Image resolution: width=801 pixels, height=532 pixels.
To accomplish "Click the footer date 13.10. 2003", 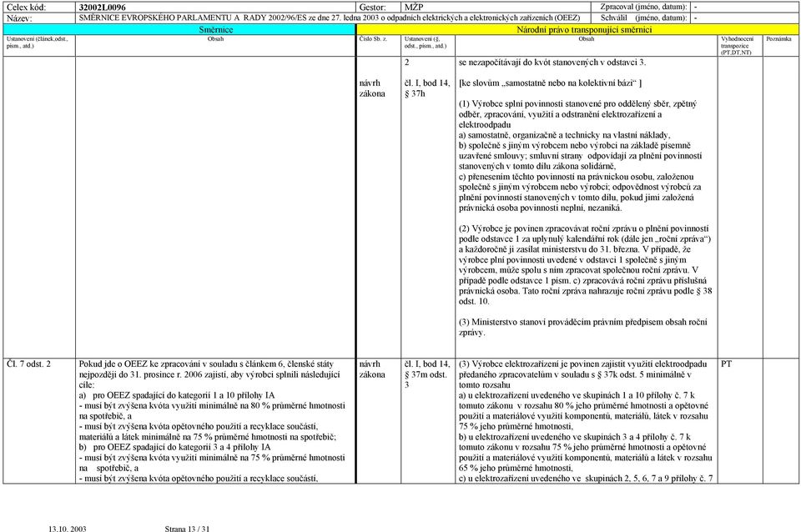I will (68, 529).
